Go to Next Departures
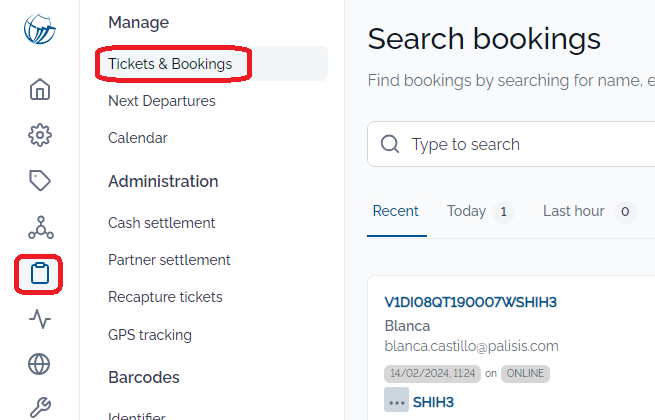 point(162,101)
